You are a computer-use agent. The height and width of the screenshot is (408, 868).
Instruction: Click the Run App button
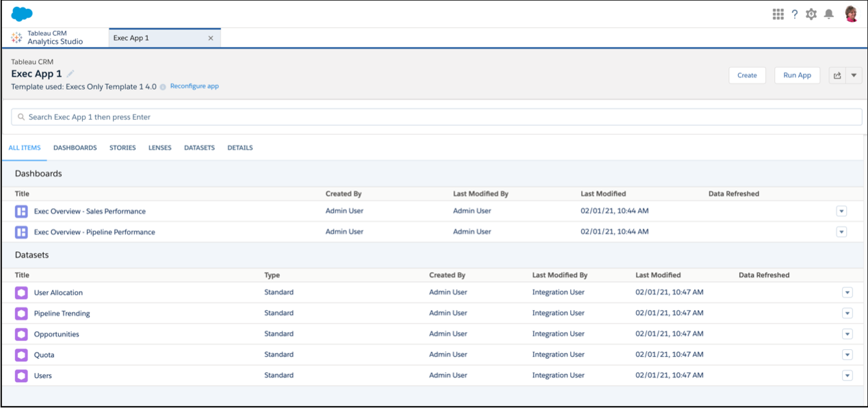[x=797, y=75]
